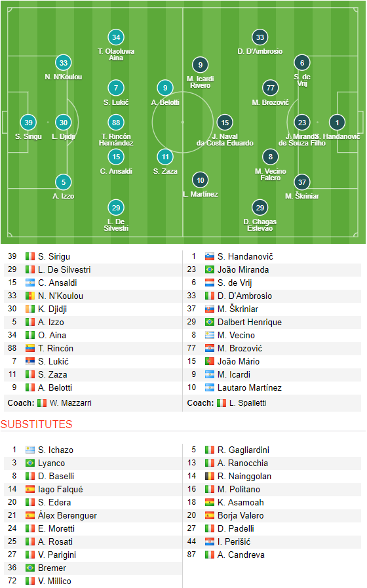Click L. Martínez's number 10 pitch marker
Screen dimensions: 367x588
coord(201,180)
